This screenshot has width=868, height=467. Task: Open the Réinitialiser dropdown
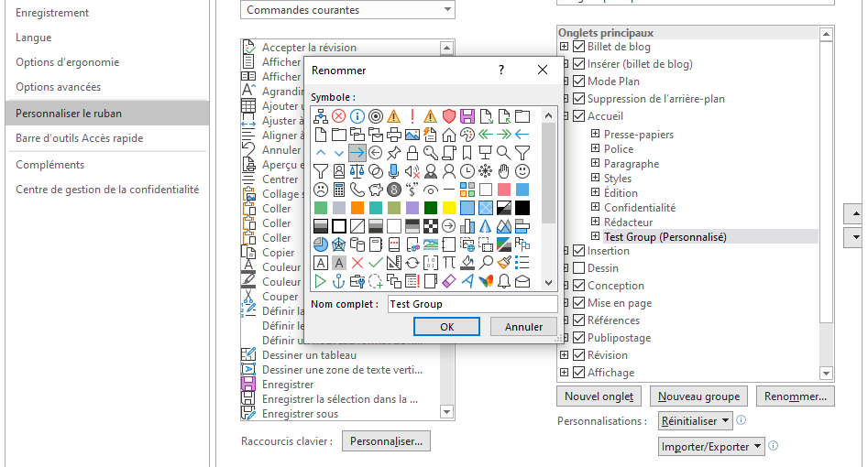coord(696,421)
